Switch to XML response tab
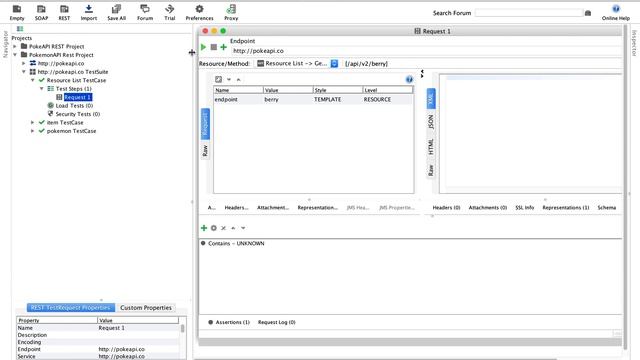The height and width of the screenshot is (360, 640). pyautogui.click(x=431, y=99)
